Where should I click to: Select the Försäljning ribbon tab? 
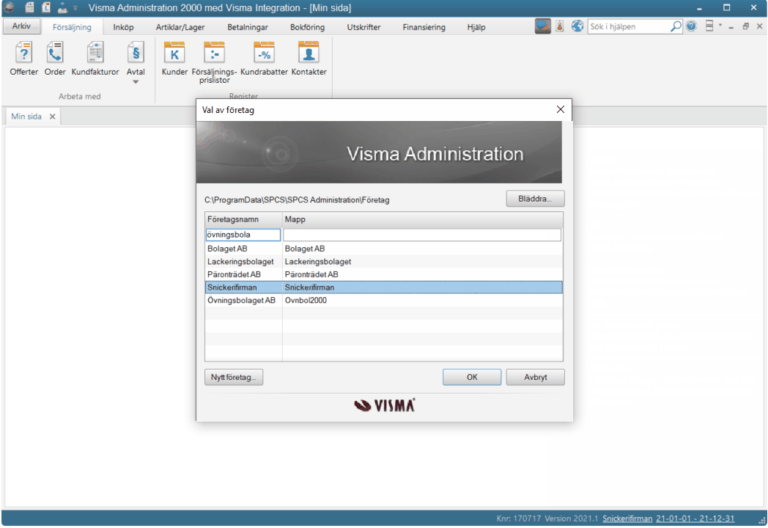pyautogui.click(x=72, y=27)
